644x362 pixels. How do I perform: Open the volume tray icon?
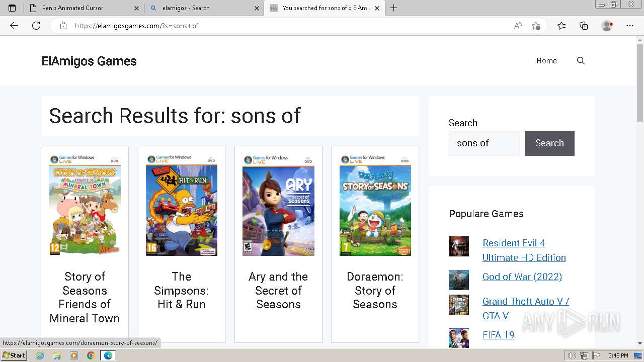coord(572,355)
